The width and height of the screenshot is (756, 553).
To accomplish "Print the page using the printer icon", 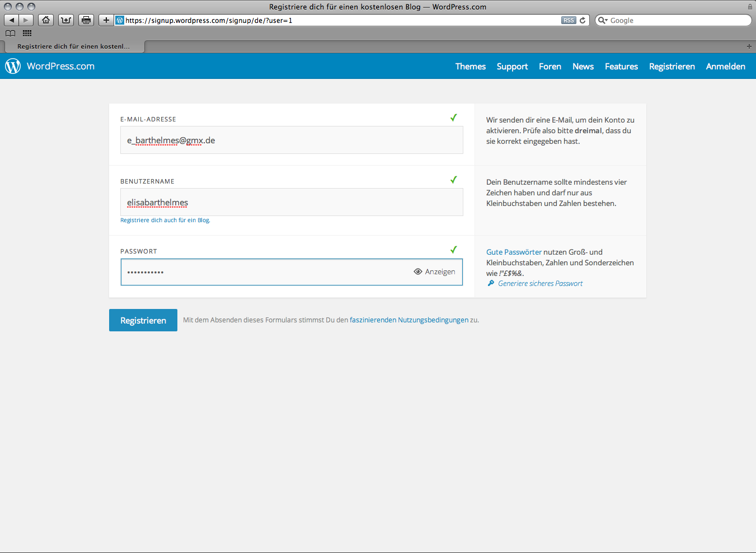I will (x=86, y=20).
